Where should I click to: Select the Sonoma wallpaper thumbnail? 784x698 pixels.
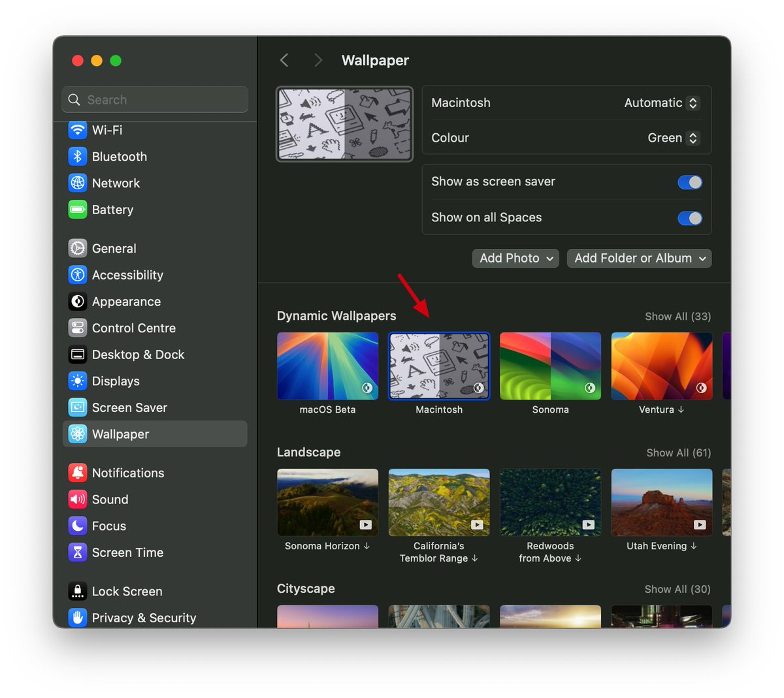point(550,366)
